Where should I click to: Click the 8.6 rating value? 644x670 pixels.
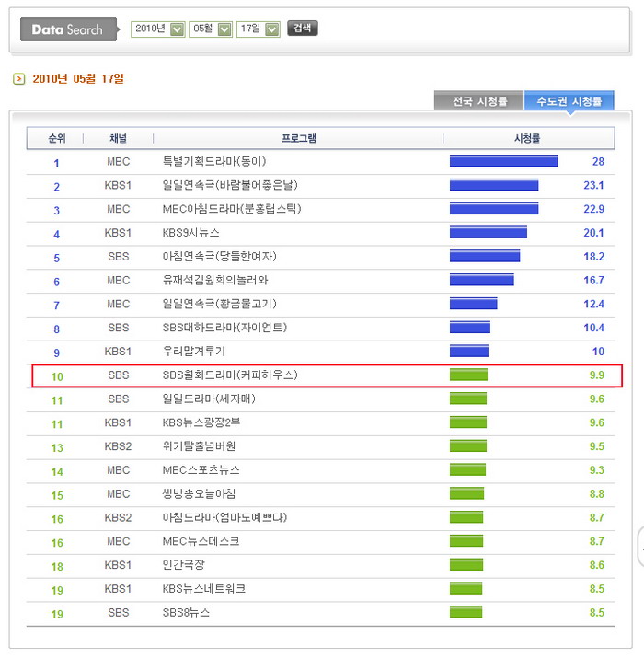[x=596, y=565]
